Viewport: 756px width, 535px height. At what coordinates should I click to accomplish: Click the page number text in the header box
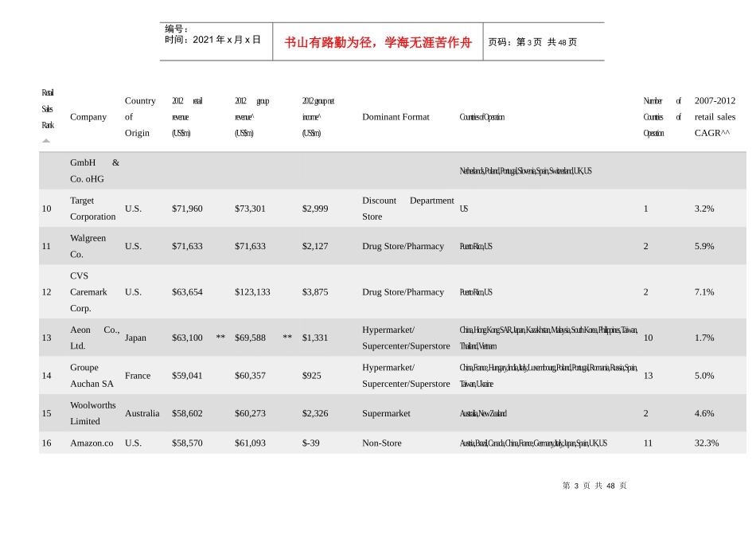(532, 42)
